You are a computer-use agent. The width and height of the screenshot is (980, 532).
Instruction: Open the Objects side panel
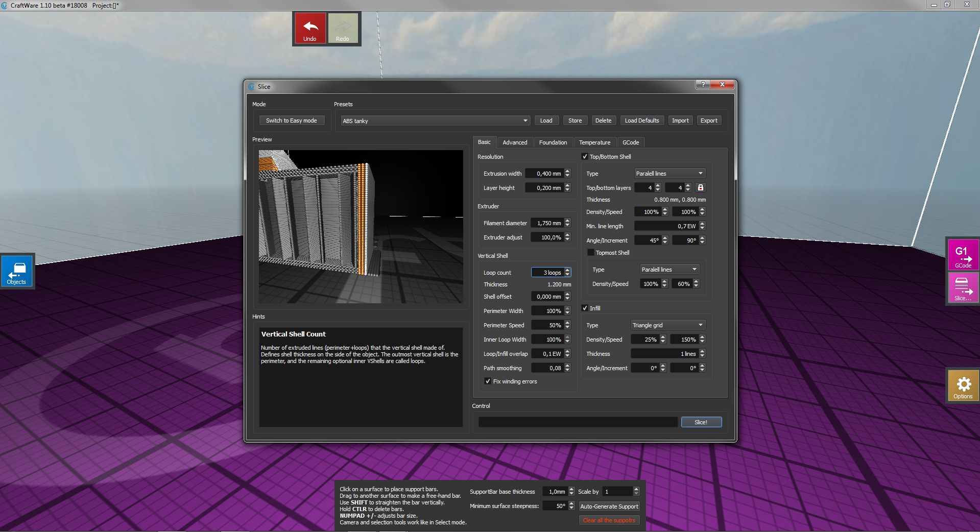(17, 271)
